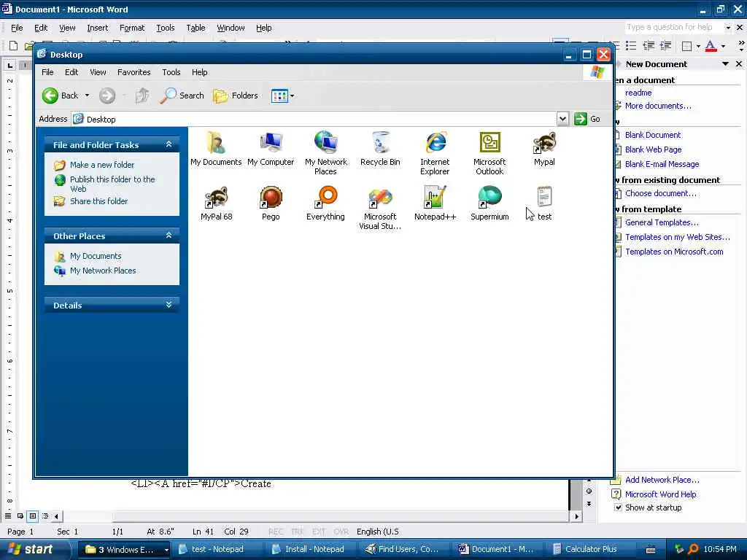Open the Back button history dropdown
This screenshot has width=747, height=560.
coord(88,96)
